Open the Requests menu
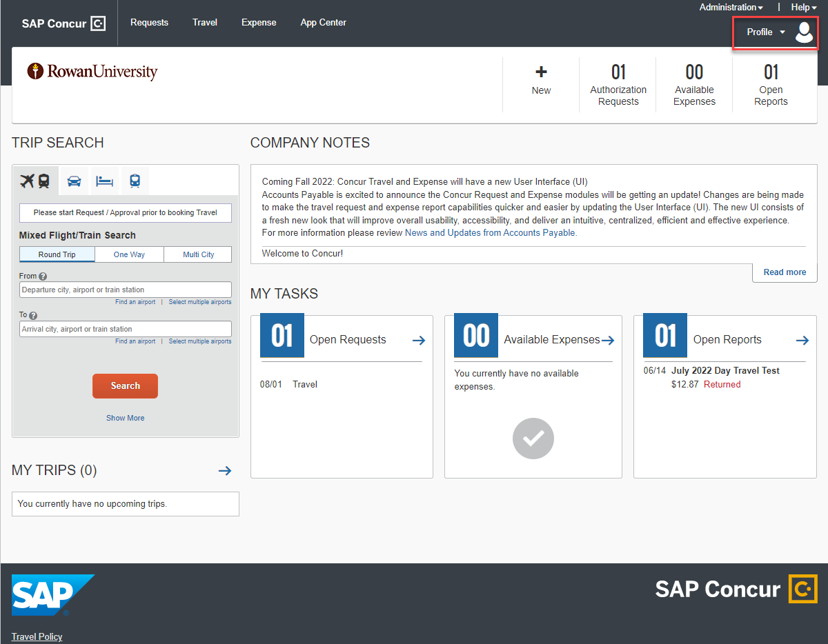828x644 pixels. tap(149, 23)
